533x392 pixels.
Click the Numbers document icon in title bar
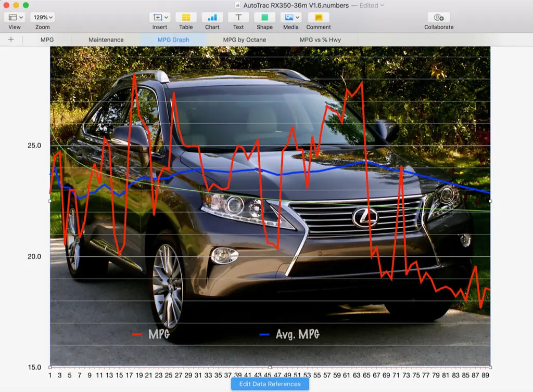237,5
